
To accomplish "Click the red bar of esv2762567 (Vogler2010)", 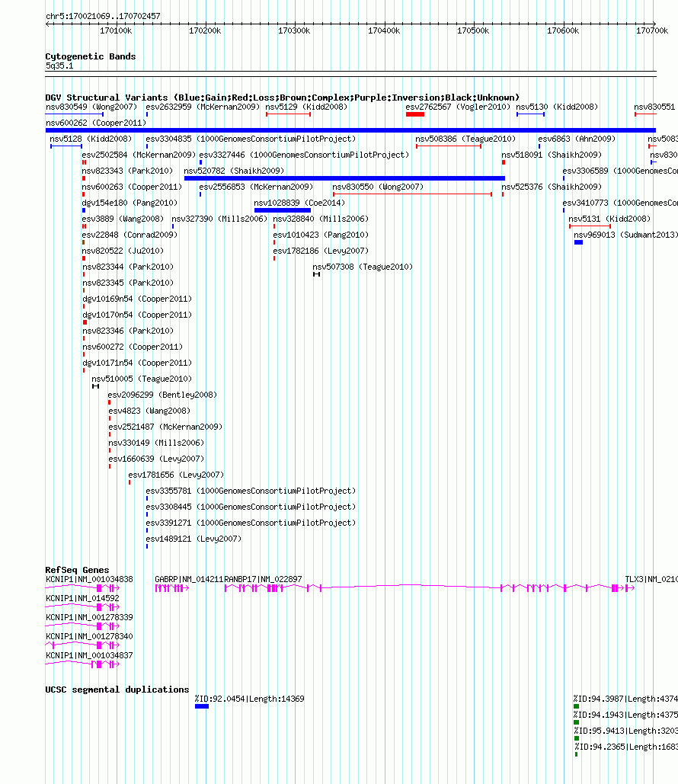I will [415, 114].
